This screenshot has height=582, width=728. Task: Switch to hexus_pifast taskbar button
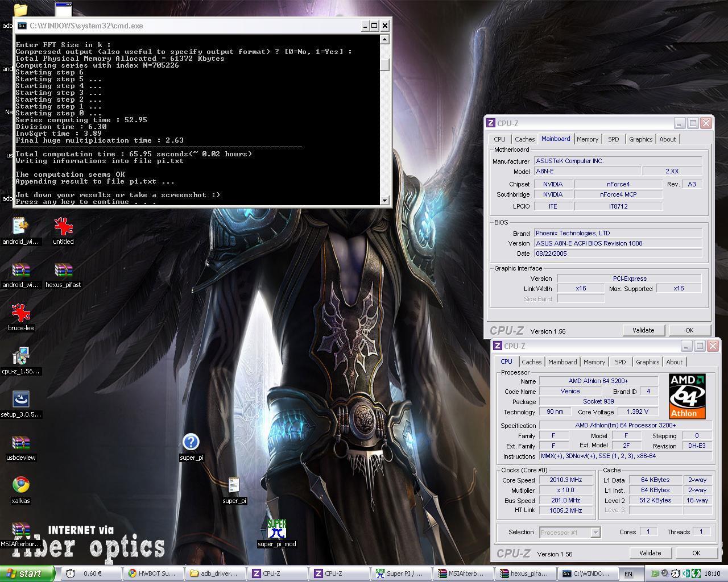click(x=526, y=573)
